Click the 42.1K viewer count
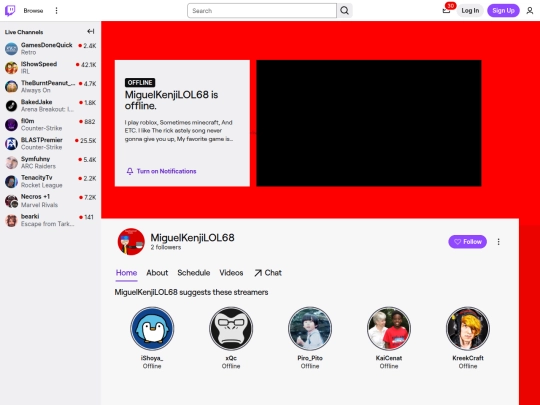This screenshot has width=540, height=405. click(89, 65)
